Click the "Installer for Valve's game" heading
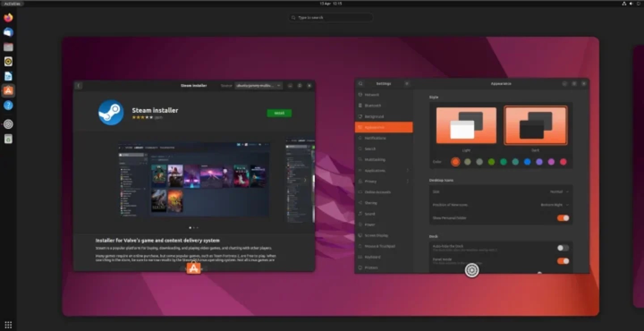The image size is (644, 331). (x=157, y=240)
